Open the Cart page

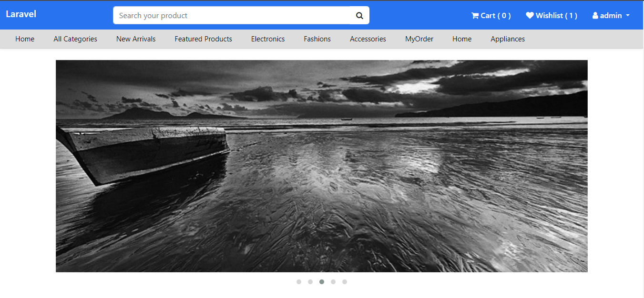coord(491,15)
